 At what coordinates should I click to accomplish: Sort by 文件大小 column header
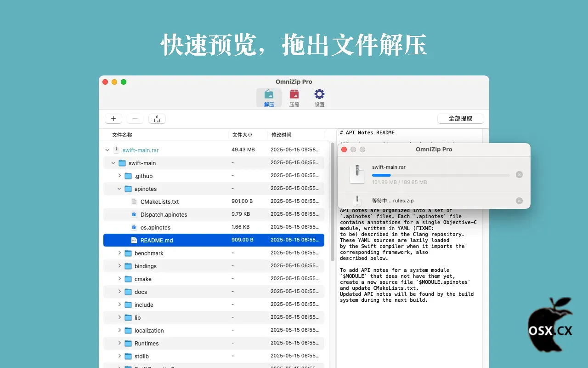click(243, 135)
